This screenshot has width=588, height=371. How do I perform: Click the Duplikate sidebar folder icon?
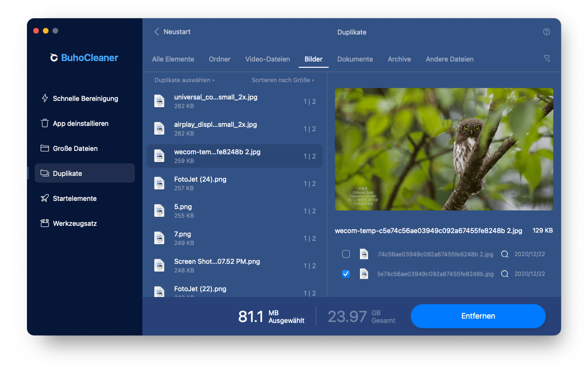tap(45, 173)
